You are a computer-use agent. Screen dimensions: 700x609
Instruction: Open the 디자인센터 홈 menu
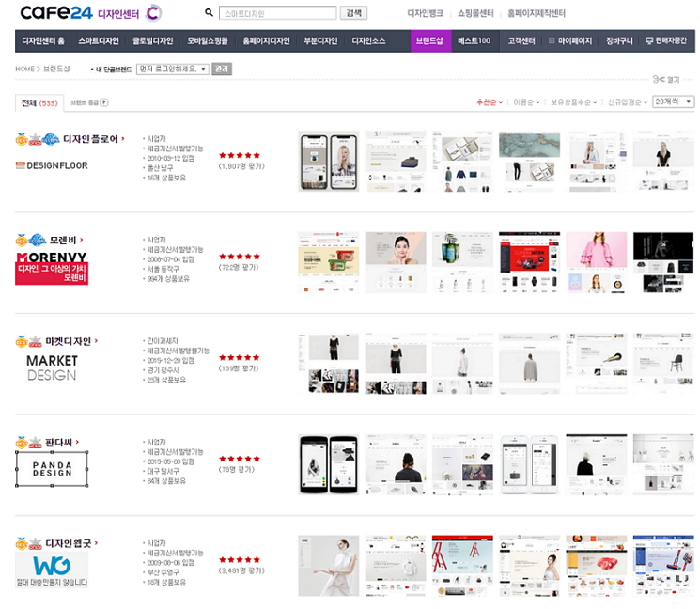(43, 41)
